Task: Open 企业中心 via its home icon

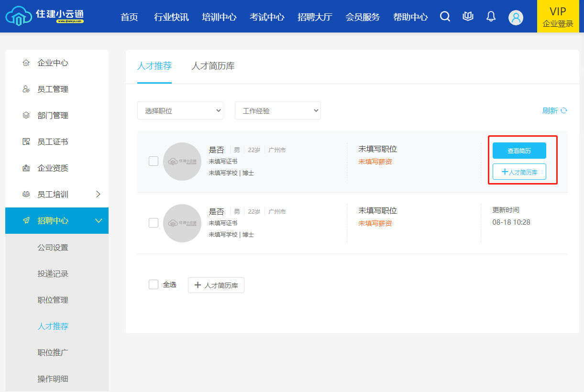Action: 26,63
